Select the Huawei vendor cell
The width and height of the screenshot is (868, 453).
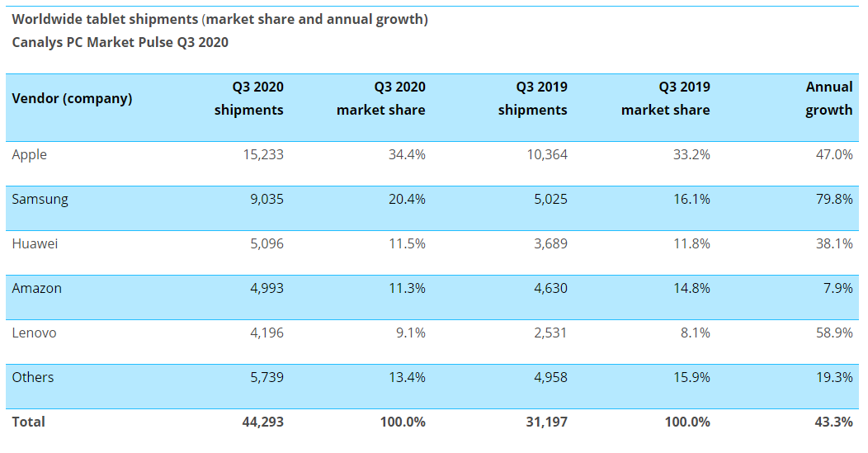pos(35,243)
